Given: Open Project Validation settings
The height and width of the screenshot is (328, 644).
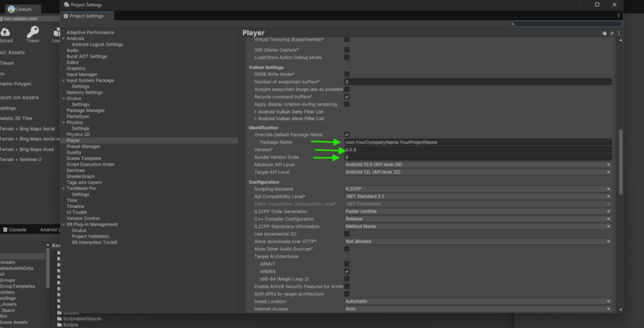Looking at the screenshot, I should 91,237.
